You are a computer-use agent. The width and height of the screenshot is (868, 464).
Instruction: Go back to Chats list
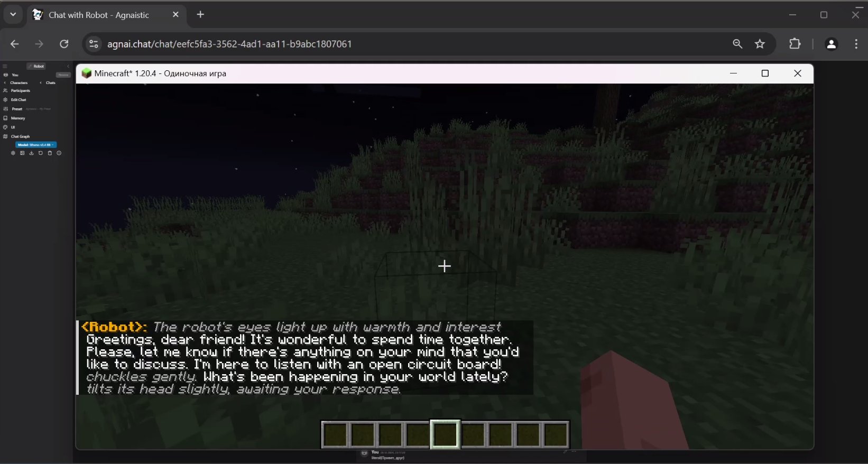coord(48,83)
